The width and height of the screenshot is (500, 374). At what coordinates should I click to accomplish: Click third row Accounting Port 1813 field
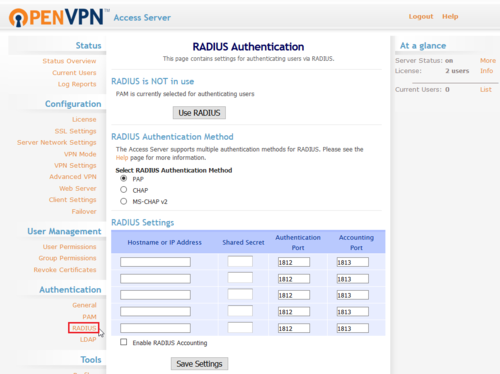coord(353,295)
